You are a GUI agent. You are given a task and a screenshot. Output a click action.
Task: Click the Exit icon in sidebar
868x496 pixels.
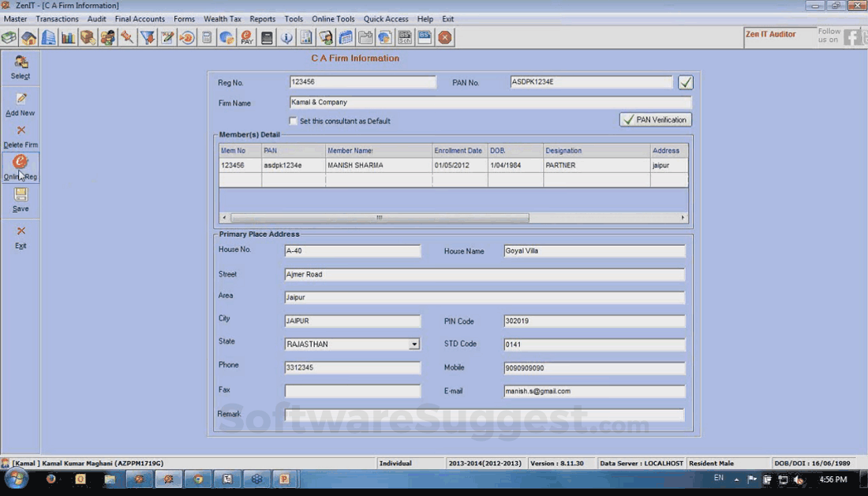[21, 231]
